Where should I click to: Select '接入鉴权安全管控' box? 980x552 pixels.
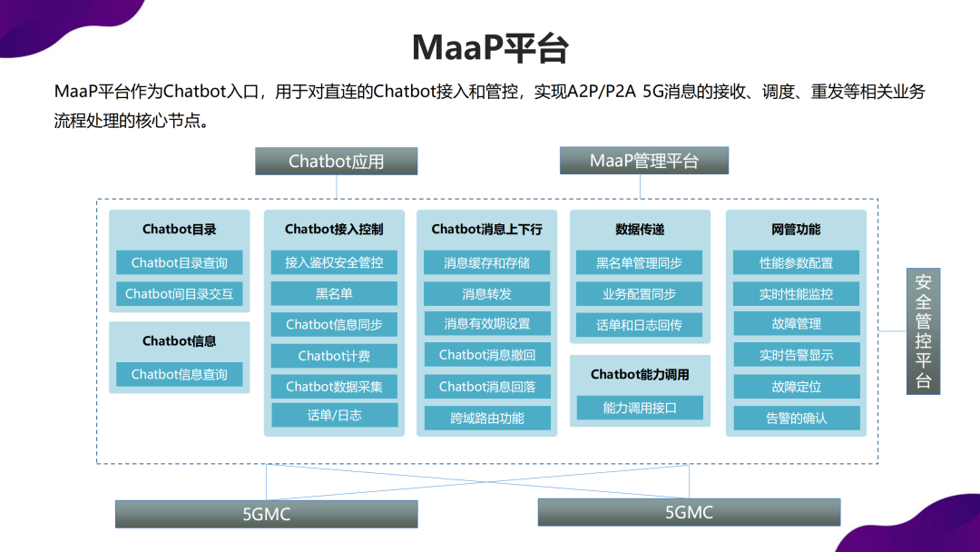coord(334,262)
